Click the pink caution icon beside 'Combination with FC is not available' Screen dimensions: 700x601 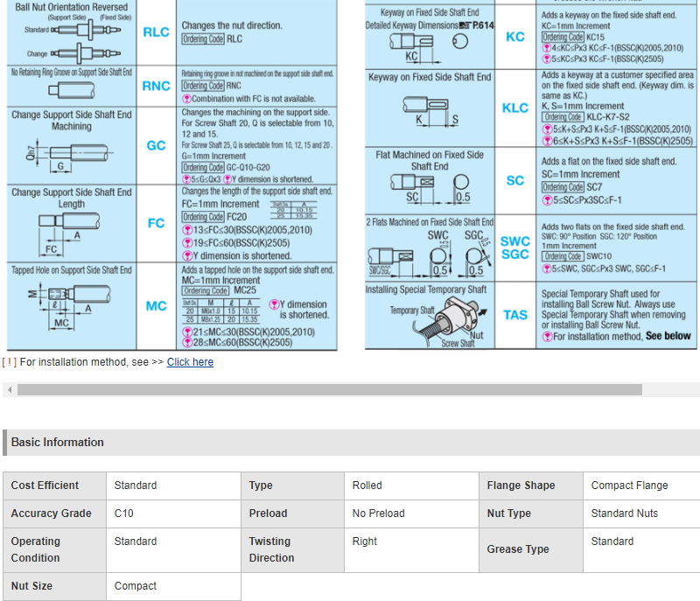(186, 99)
